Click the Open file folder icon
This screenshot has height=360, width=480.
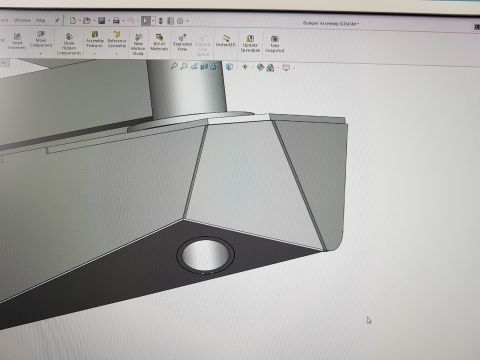tap(87, 21)
